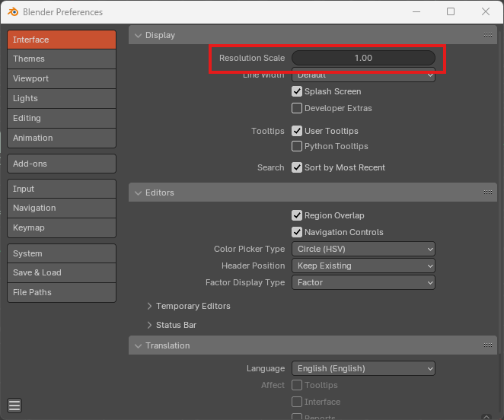
Task: Toggle Region Overlap checkbox
Action: tap(297, 215)
